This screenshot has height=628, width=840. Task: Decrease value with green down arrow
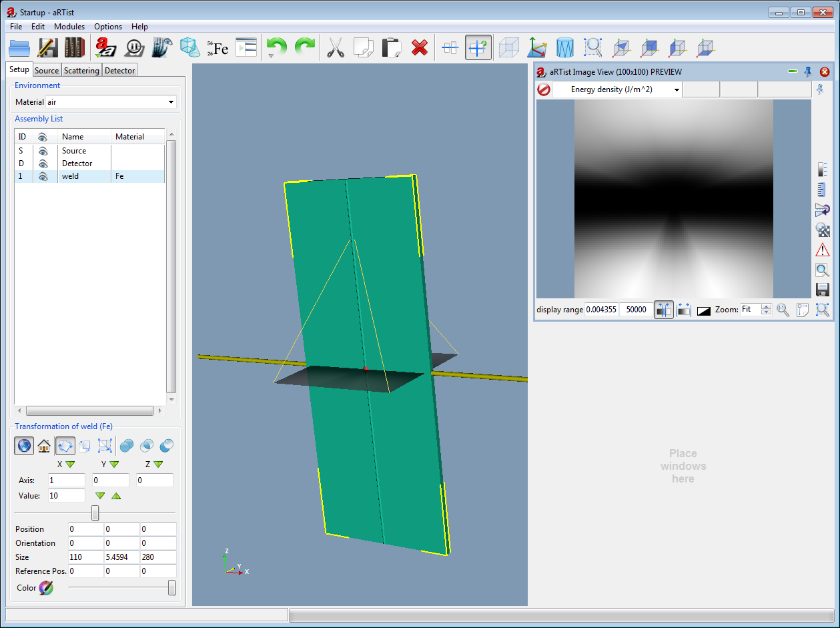coord(100,496)
